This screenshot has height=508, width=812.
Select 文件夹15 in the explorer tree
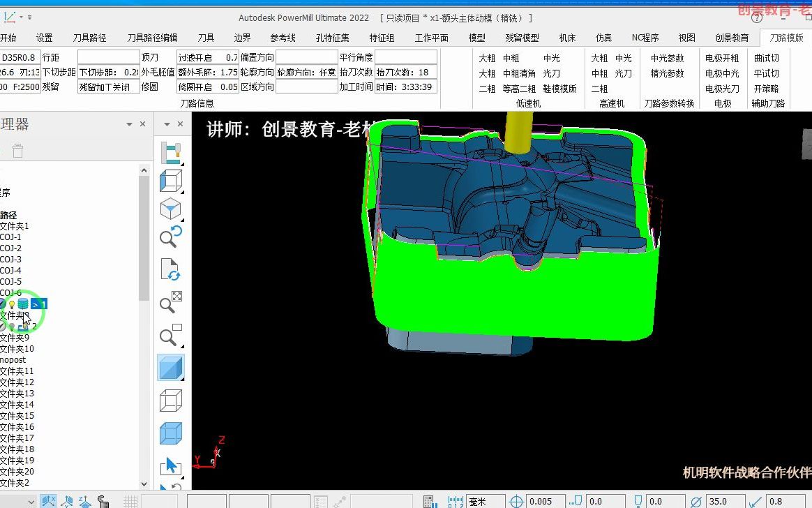[17, 415]
